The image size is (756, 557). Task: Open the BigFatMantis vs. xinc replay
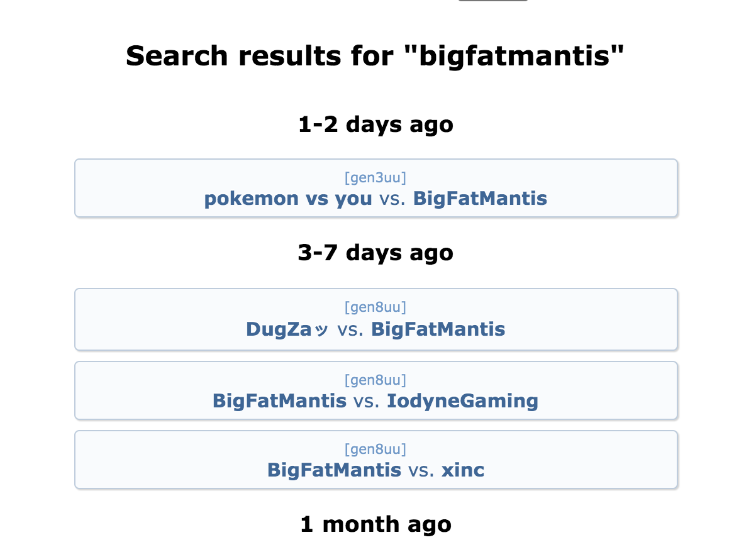point(375,460)
